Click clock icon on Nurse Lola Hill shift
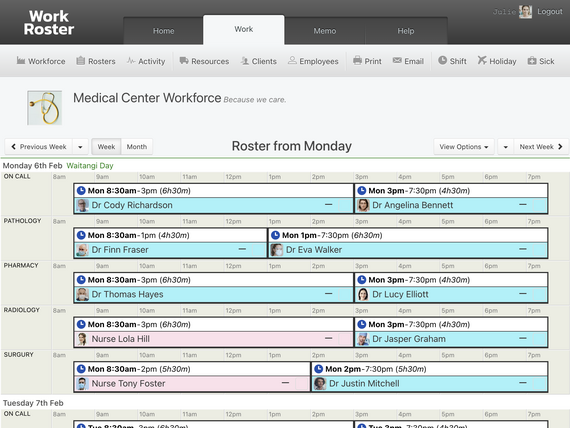Viewport: 570px width, 428px height. click(81, 324)
